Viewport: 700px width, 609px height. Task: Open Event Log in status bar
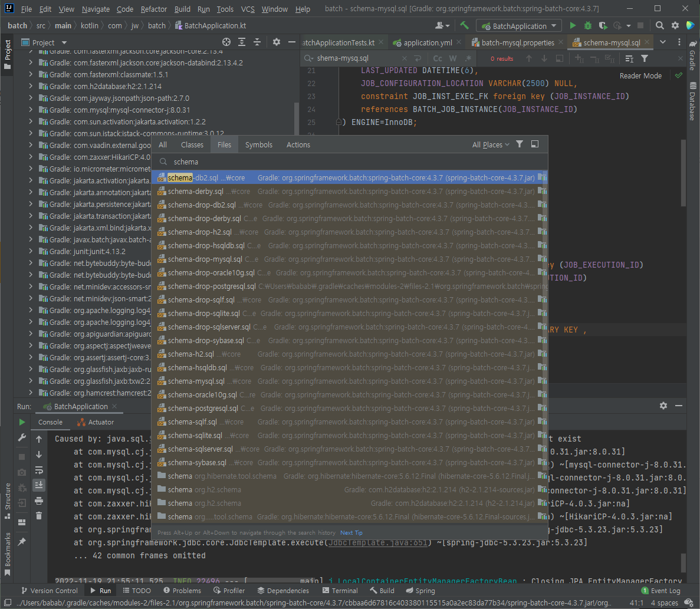click(661, 590)
